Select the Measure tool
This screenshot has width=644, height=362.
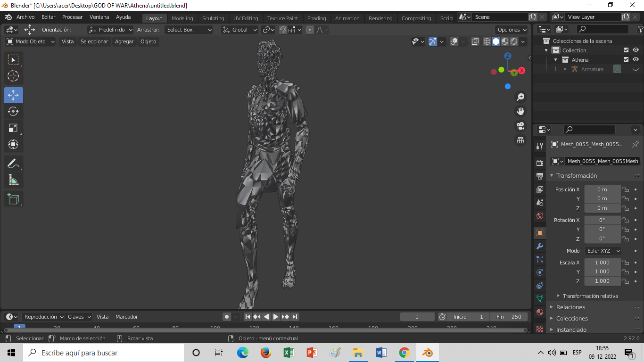coord(13,180)
